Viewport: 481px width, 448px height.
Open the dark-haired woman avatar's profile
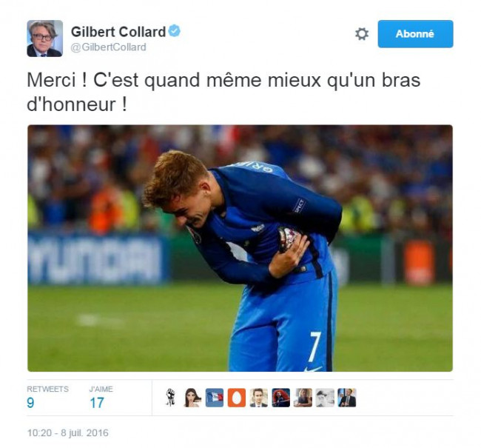click(192, 398)
